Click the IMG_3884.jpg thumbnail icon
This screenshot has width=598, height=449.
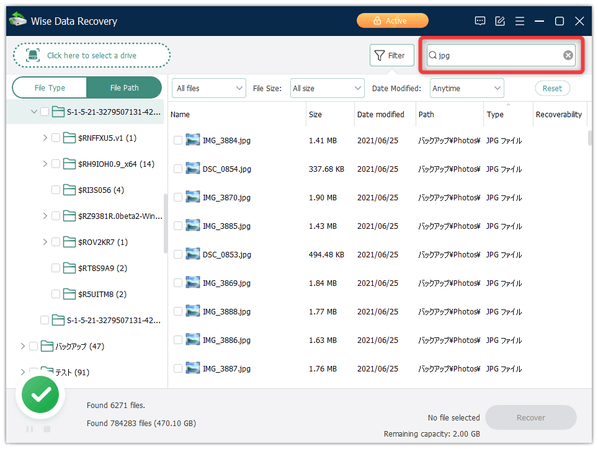pos(193,140)
